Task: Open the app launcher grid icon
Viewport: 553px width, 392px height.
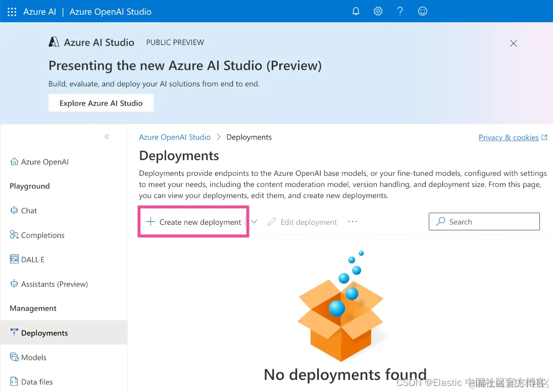Action: click(12, 12)
